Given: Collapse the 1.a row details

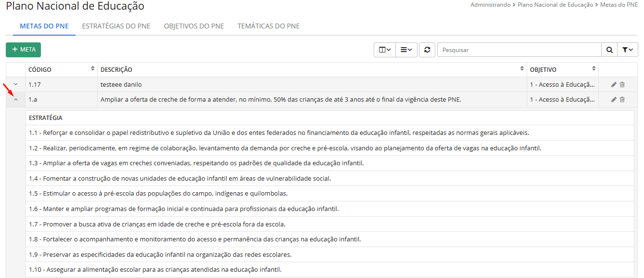Looking at the screenshot, I should tap(15, 100).
